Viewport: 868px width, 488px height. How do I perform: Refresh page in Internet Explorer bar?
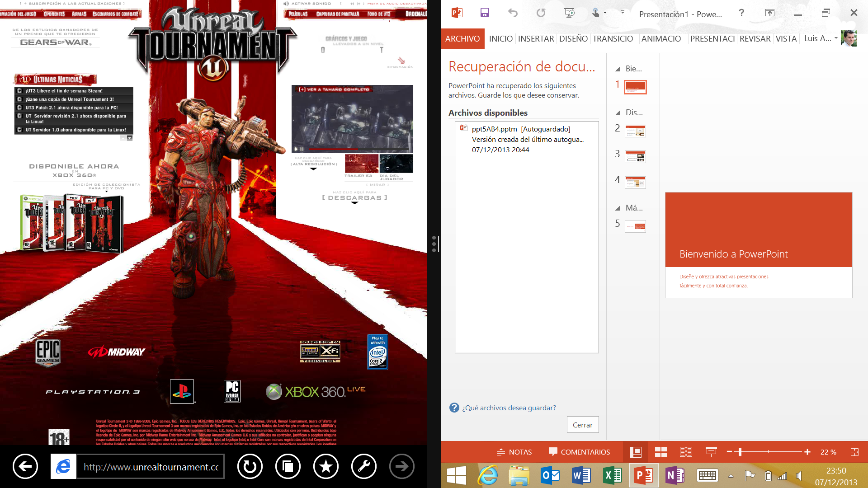250,466
